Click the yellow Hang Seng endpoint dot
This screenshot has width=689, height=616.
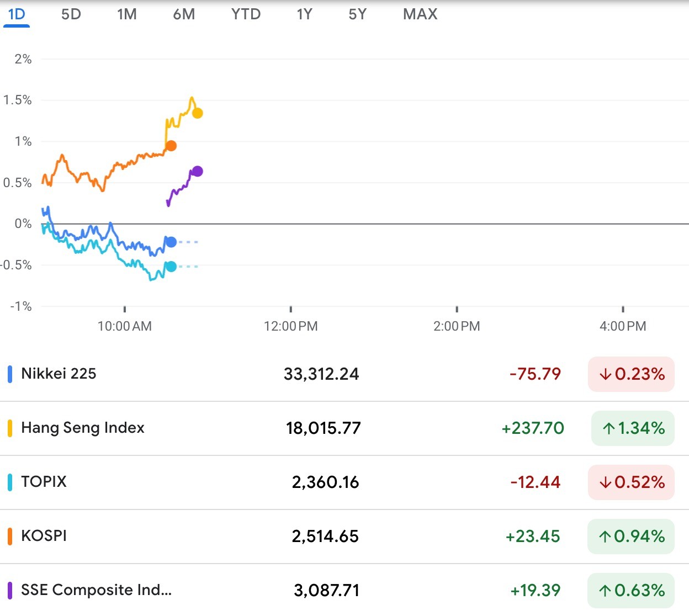[x=198, y=113]
